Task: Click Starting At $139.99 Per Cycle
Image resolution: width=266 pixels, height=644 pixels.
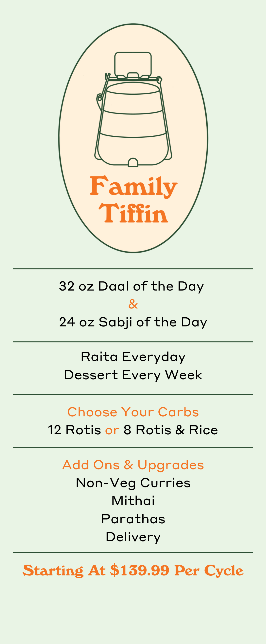Action: point(133,571)
